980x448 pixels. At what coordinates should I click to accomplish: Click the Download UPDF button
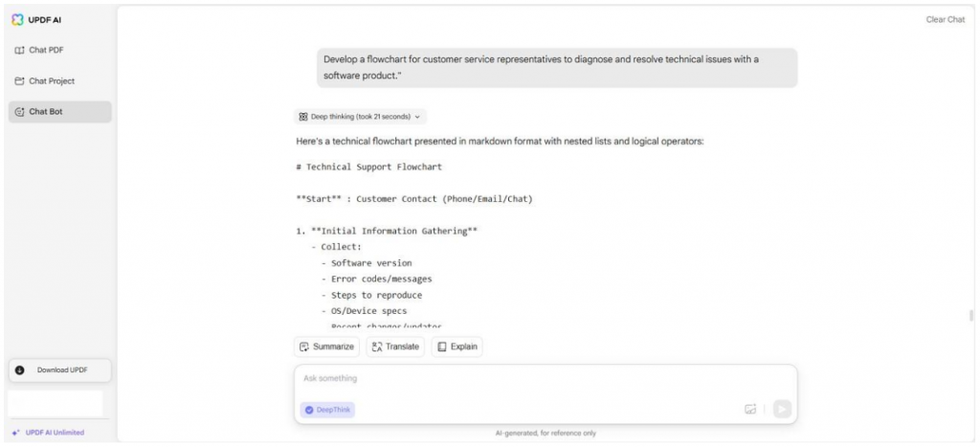click(x=60, y=370)
